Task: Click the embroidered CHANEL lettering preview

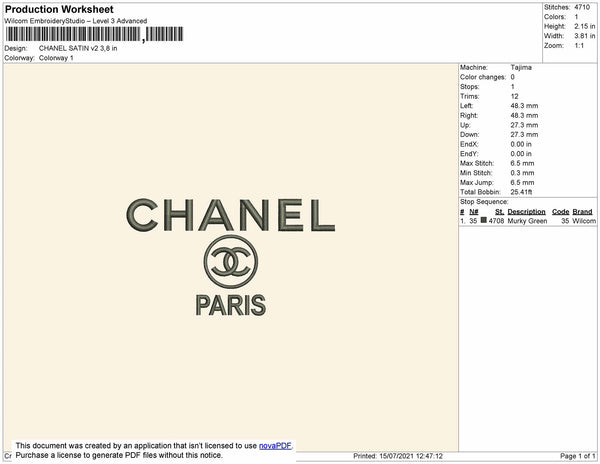Action: (231, 215)
